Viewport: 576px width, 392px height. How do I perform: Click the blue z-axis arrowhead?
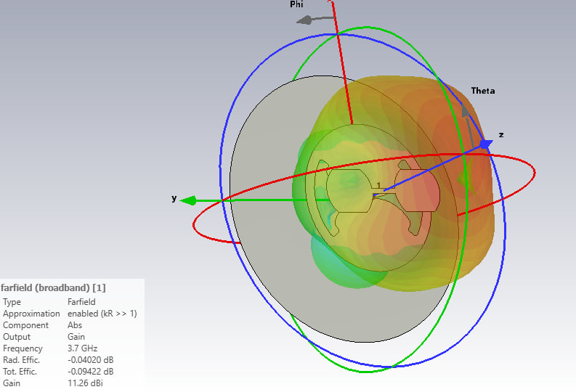click(x=487, y=144)
